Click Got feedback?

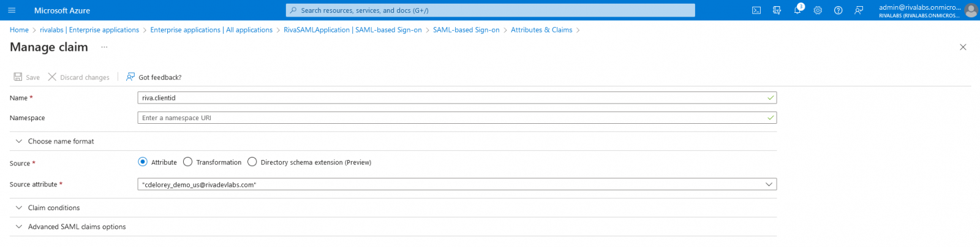pos(154,77)
